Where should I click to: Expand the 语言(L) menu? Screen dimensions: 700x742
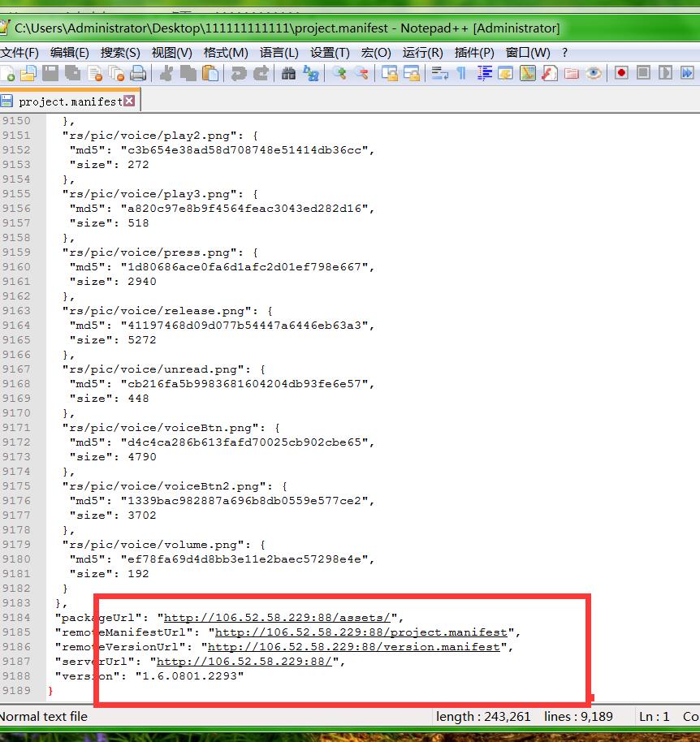coord(279,52)
